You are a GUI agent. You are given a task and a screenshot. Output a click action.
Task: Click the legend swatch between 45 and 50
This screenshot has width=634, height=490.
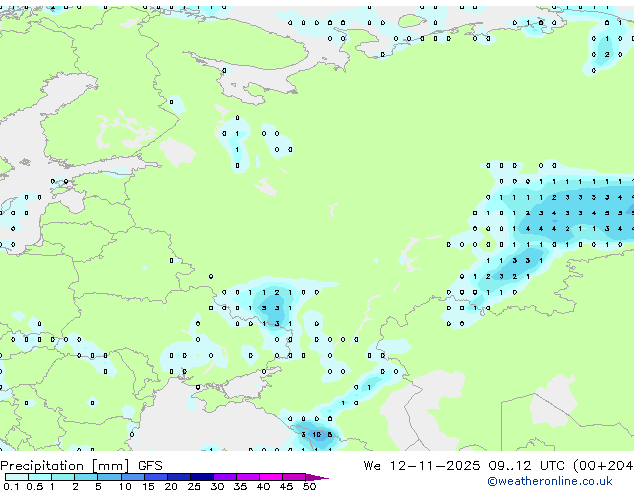click(x=294, y=477)
